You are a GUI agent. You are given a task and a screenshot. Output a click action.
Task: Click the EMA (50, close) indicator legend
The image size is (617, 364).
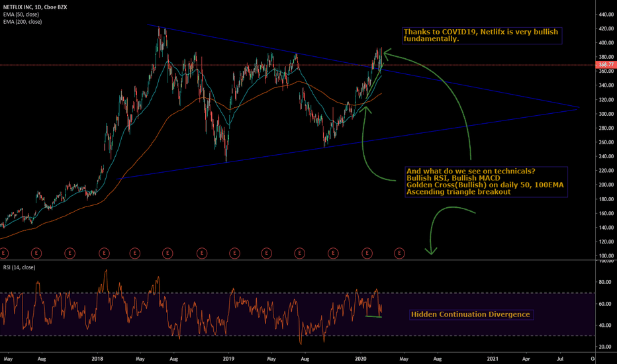point(21,15)
